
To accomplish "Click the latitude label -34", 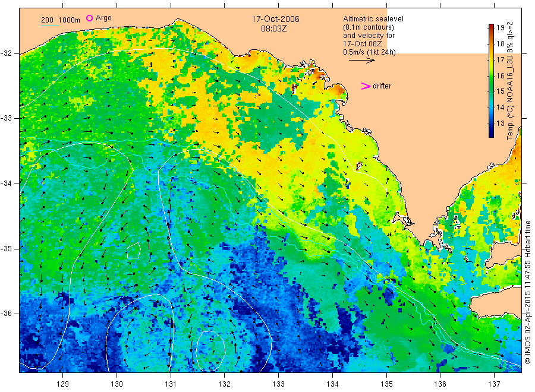I will coord(6,184).
